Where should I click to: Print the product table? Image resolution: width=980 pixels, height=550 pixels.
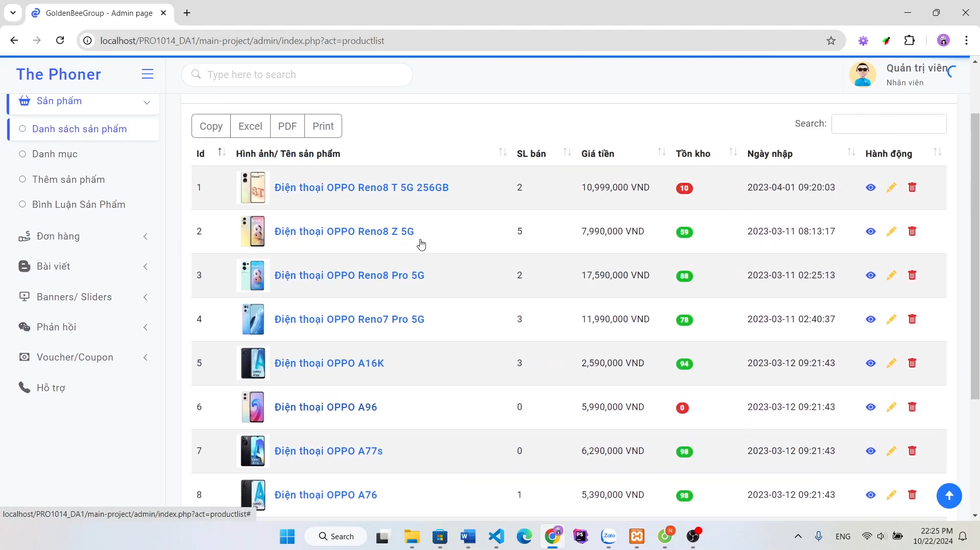[323, 126]
